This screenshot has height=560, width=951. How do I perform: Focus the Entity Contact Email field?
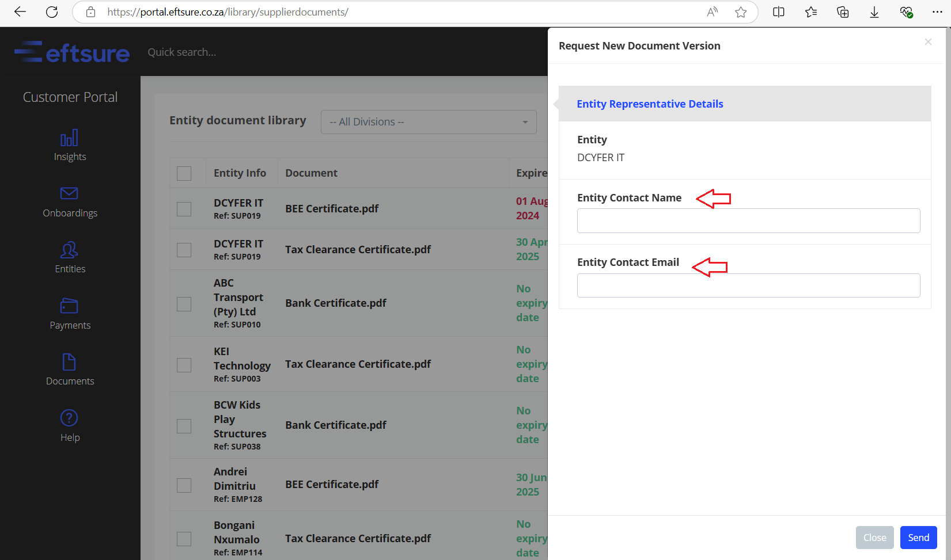coord(749,285)
